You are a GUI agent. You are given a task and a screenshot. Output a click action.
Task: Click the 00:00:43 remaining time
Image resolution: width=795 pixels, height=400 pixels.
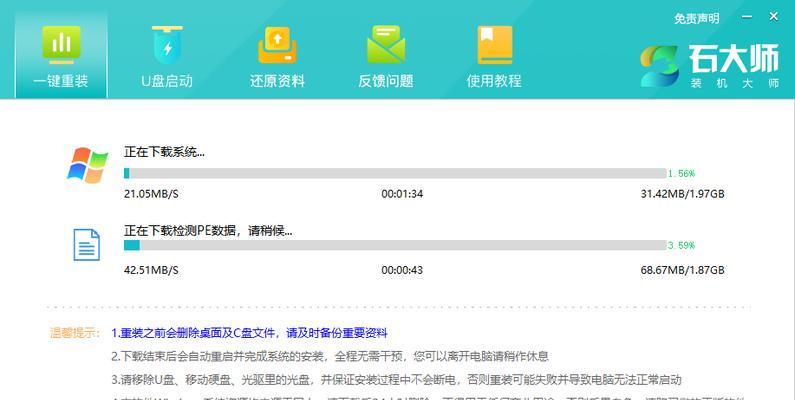click(x=402, y=270)
